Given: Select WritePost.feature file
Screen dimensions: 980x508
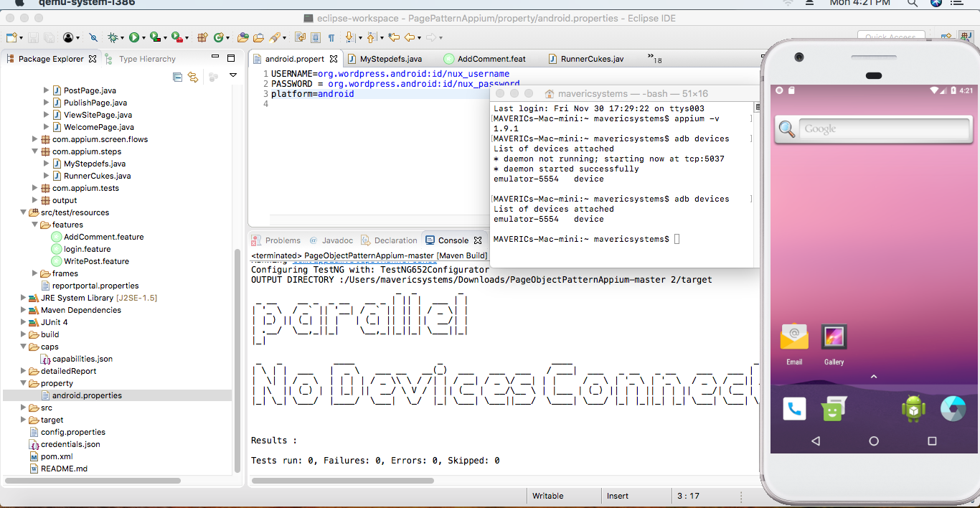Looking at the screenshot, I should click(x=96, y=261).
